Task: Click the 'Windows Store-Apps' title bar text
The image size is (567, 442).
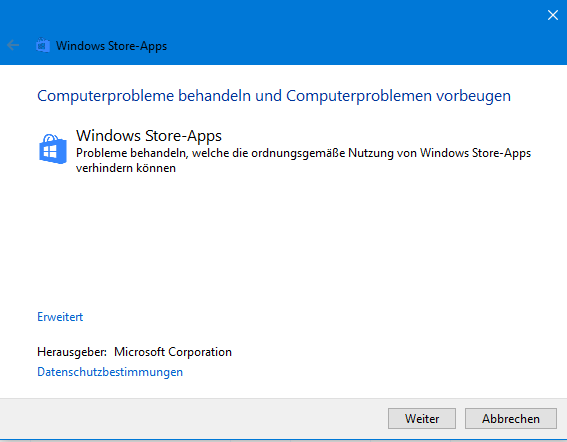Action: point(111,46)
